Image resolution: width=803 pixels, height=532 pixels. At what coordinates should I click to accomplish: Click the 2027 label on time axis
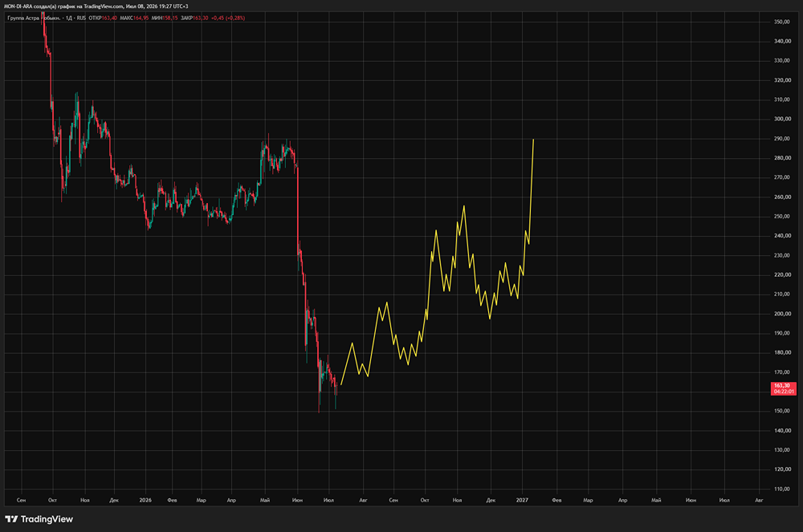tap(522, 500)
